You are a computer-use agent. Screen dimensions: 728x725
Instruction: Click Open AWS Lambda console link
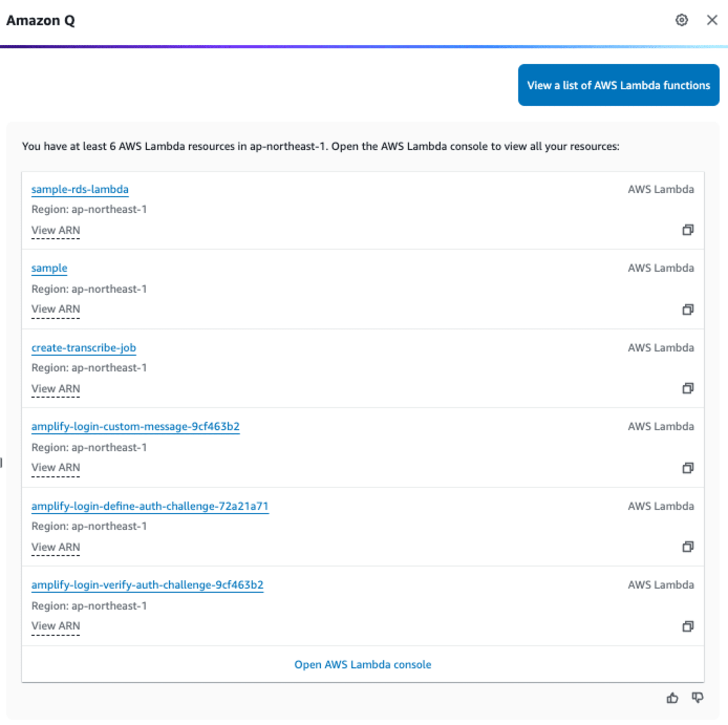click(363, 664)
